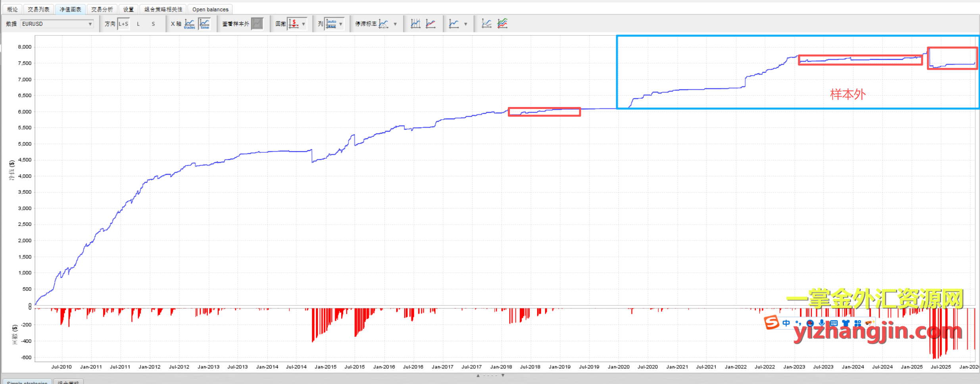Click the drawdown chart icon
This screenshot has height=384, width=980.
pos(294,24)
